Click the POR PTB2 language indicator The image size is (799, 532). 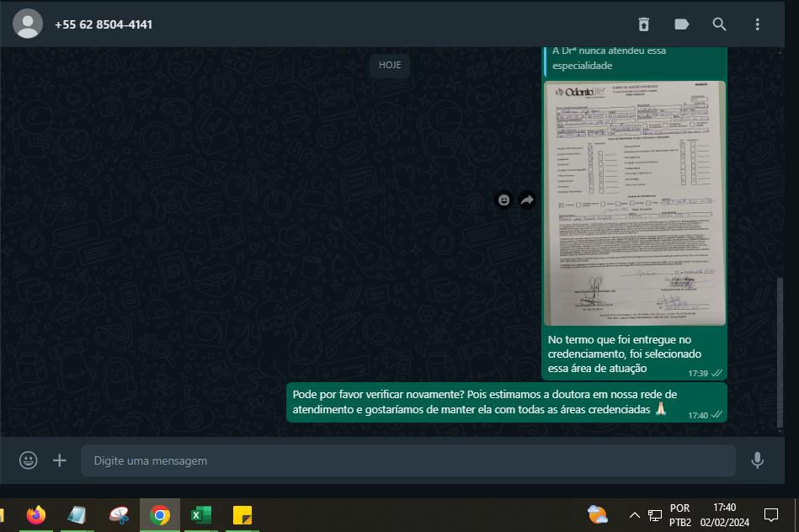(x=679, y=515)
